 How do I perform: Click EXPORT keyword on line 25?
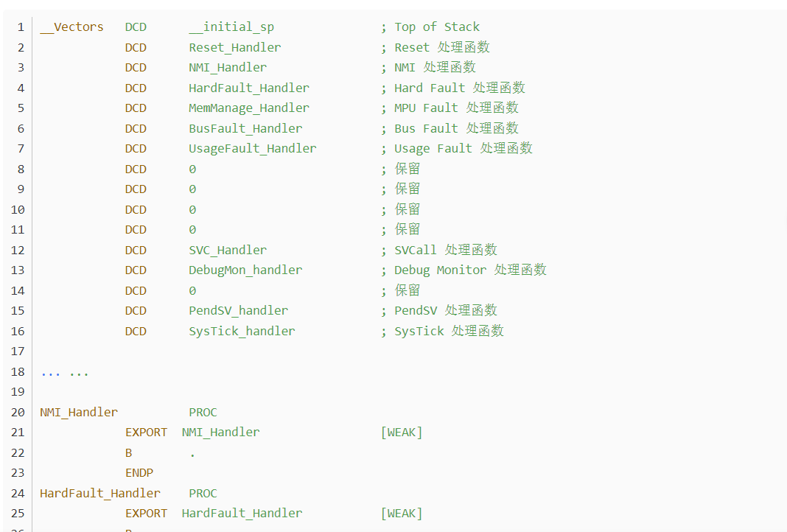tap(146, 514)
